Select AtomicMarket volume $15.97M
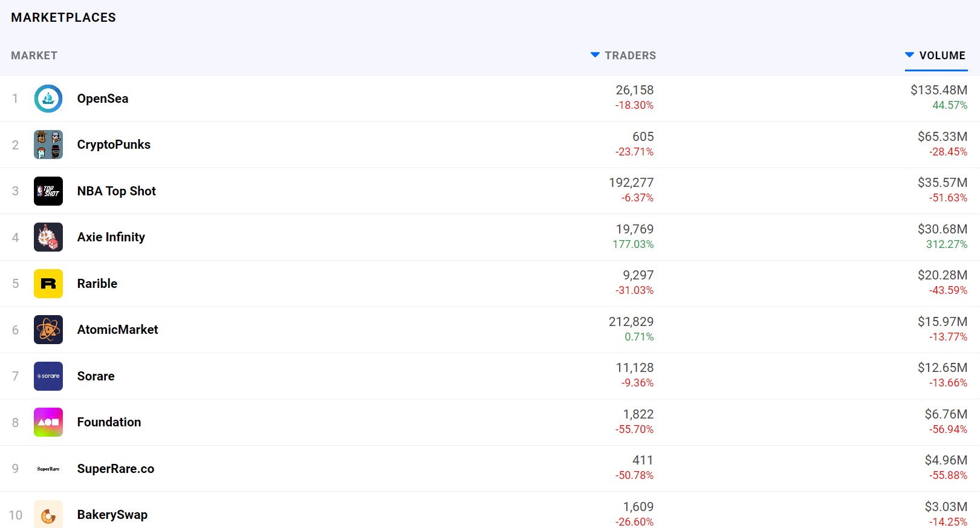The height and width of the screenshot is (528, 980). pos(943,322)
